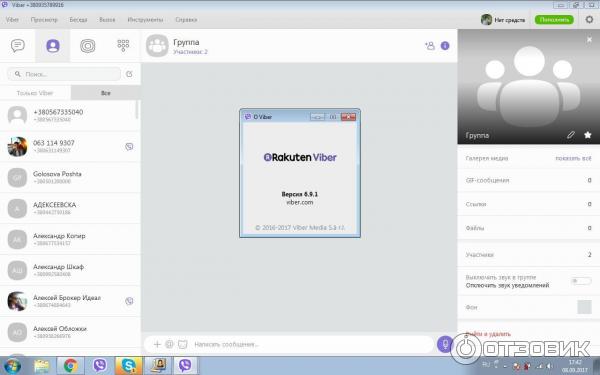Viewport: 600px width, 375px height.
Task: Click the leave and delete link
Action: coord(488,334)
